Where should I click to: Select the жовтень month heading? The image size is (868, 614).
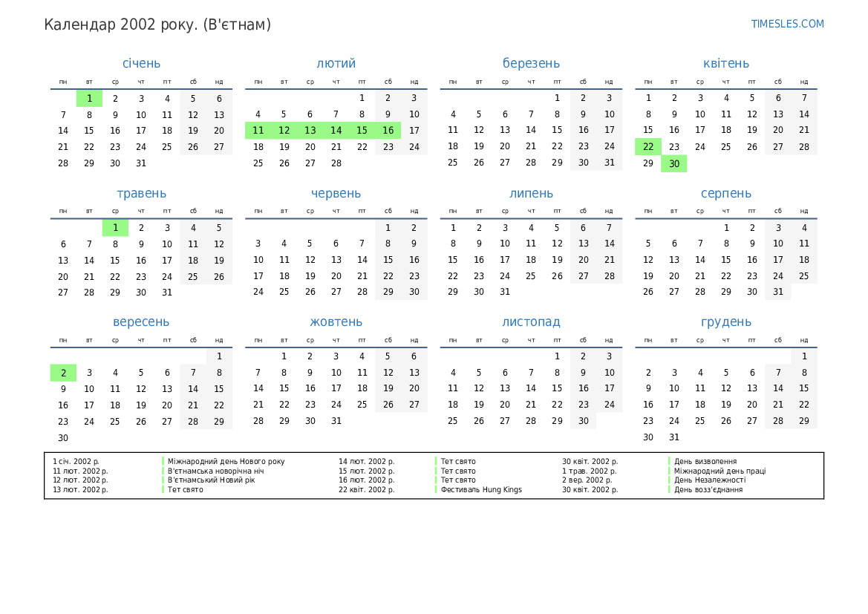click(336, 321)
